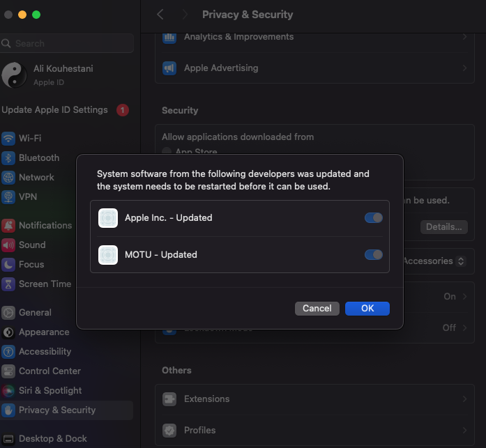
Task: Open the row showing On chevron
Action: [464, 297]
